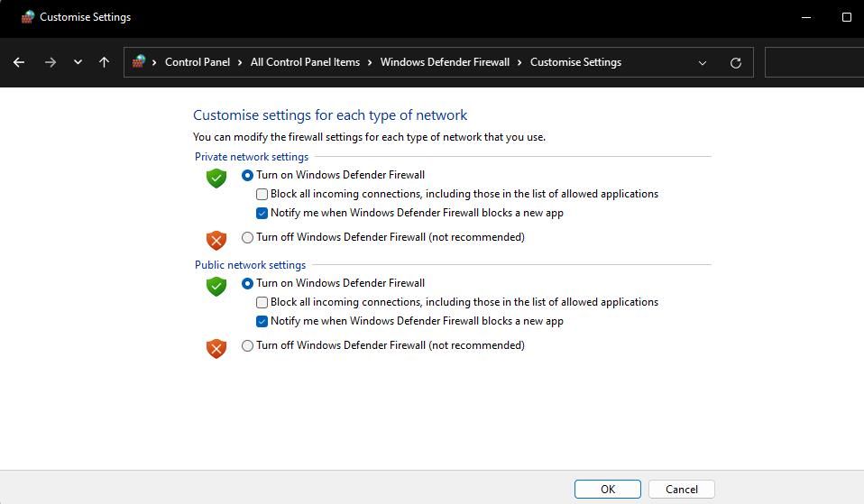Click the forward navigation arrow
This screenshot has width=864, height=504.
[x=51, y=62]
